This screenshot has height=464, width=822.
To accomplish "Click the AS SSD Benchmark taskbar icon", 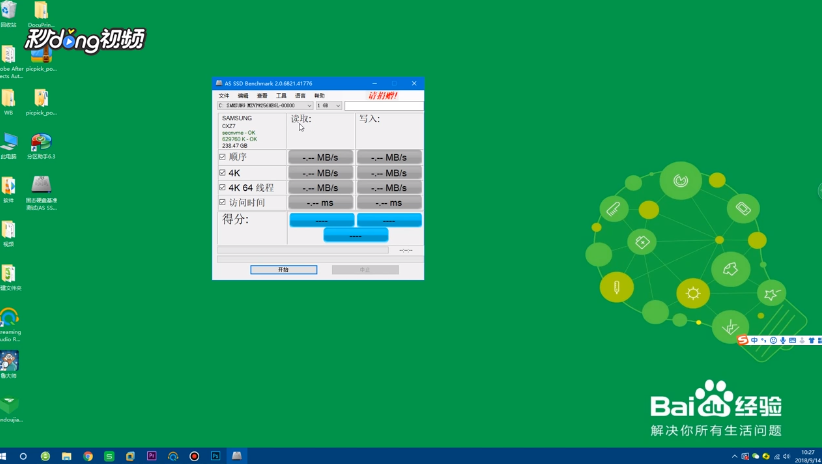I will (237, 456).
